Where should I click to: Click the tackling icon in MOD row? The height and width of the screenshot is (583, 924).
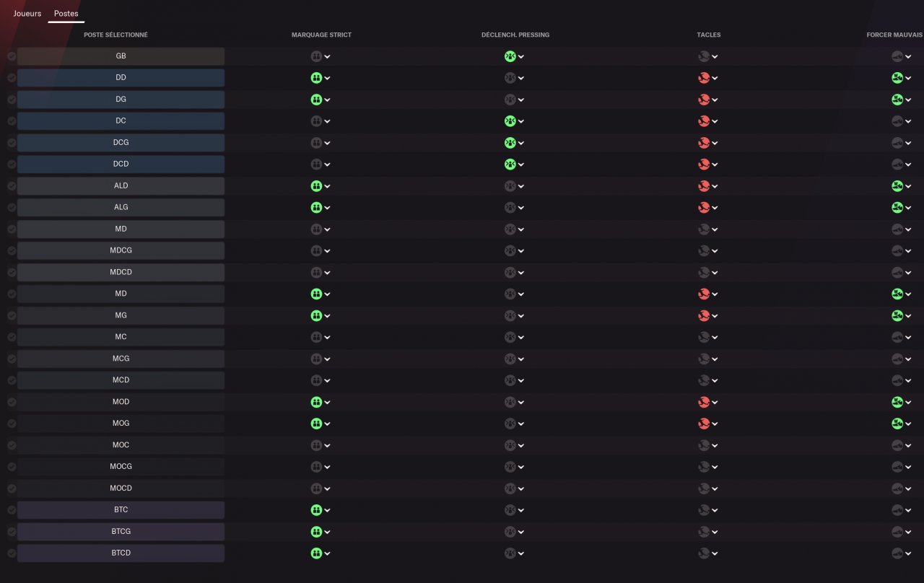click(704, 402)
